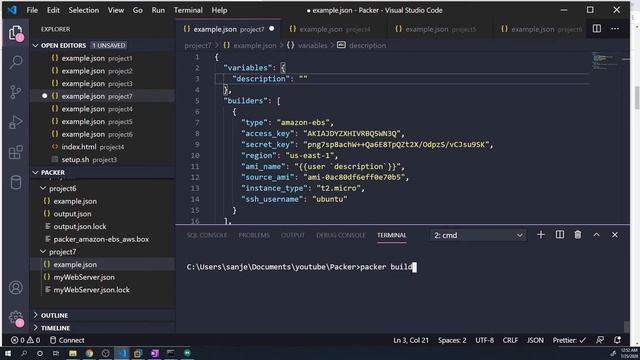640x360 pixels.
Task: Click the variables breadcrumb segment
Action: click(312, 45)
